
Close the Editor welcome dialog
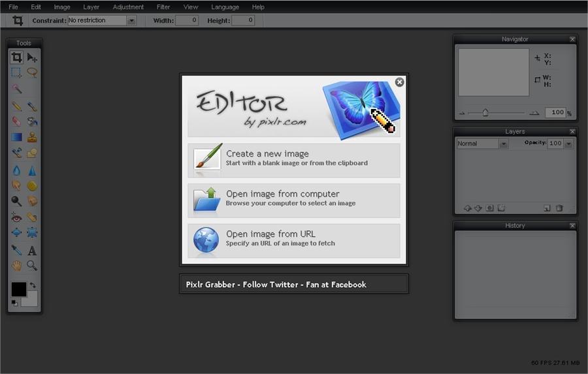tap(399, 82)
